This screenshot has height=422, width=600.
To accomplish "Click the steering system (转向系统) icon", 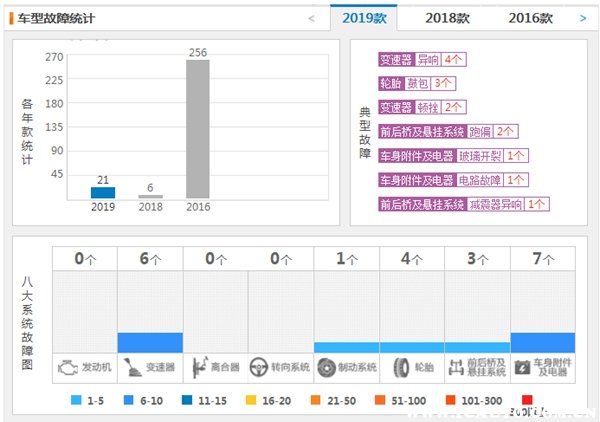I will (260, 368).
